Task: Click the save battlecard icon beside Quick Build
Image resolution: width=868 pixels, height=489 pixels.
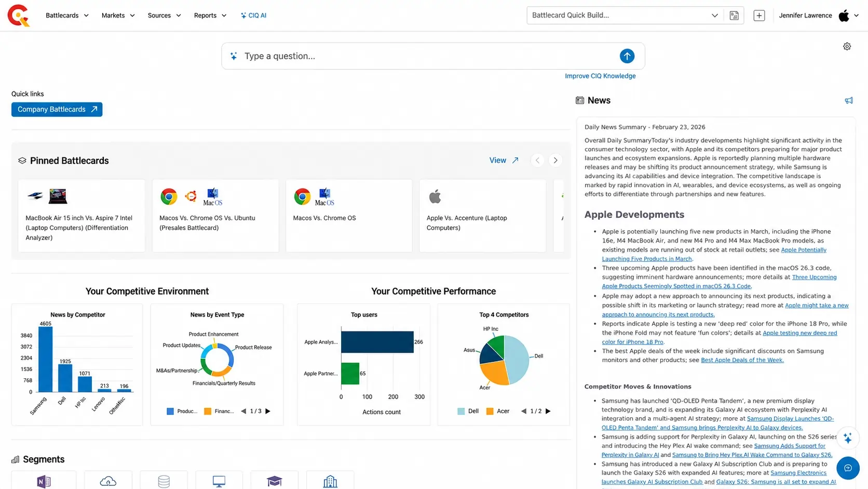Action: point(734,16)
